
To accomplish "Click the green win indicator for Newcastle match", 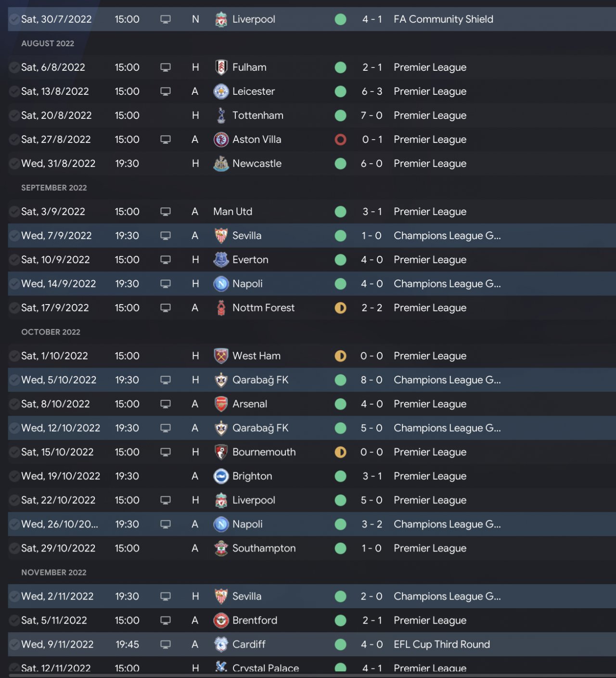I will point(340,164).
